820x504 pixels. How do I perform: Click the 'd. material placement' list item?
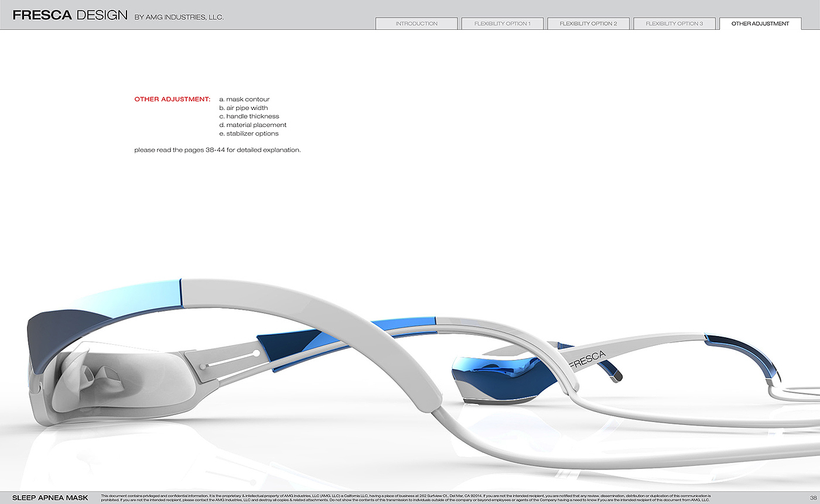tap(253, 125)
